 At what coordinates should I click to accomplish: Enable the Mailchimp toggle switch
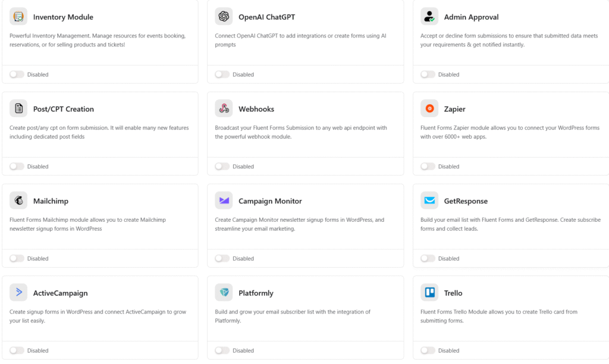(17, 258)
